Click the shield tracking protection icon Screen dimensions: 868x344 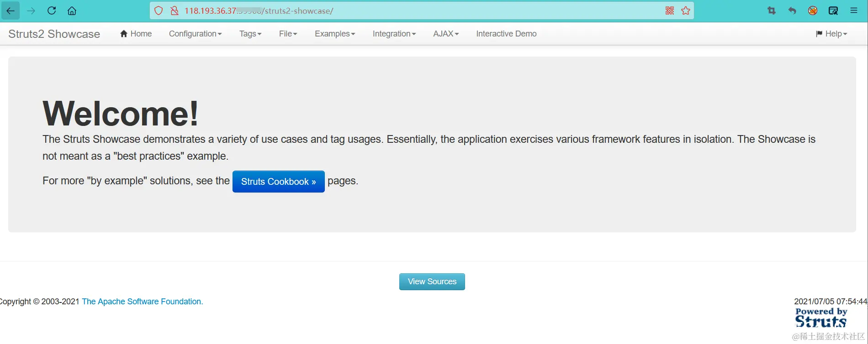pyautogui.click(x=159, y=10)
